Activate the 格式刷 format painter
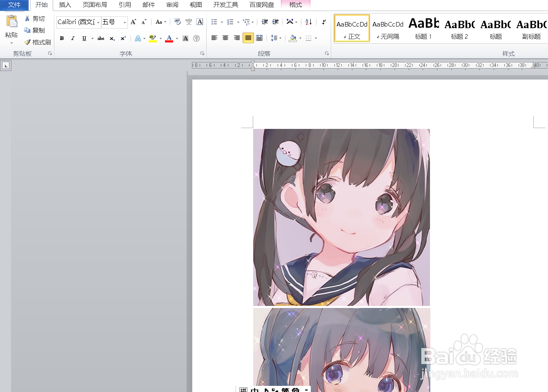This screenshot has height=392, width=548. coord(37,42)
